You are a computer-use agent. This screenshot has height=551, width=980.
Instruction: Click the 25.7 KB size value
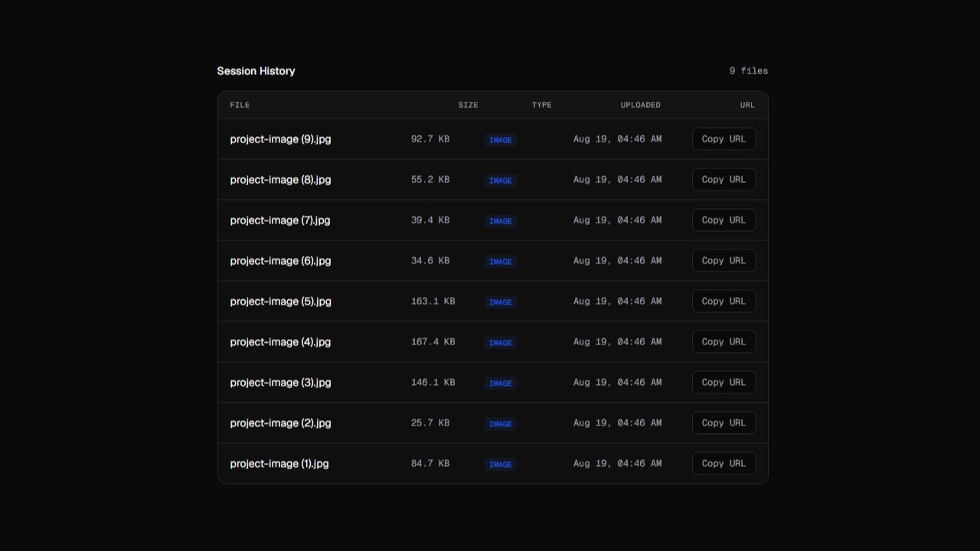430,423
